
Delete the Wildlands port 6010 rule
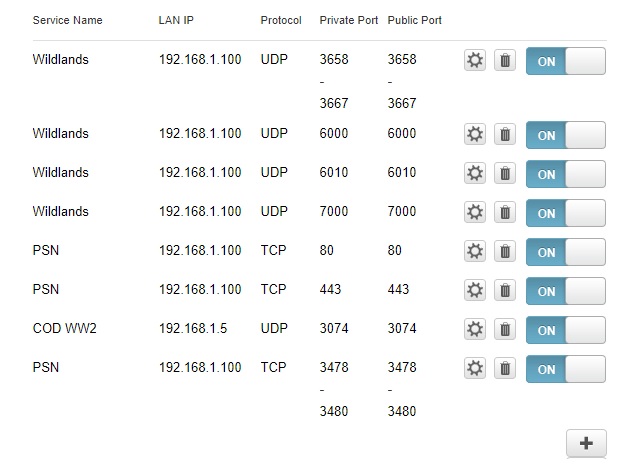[x=505, y=174]
